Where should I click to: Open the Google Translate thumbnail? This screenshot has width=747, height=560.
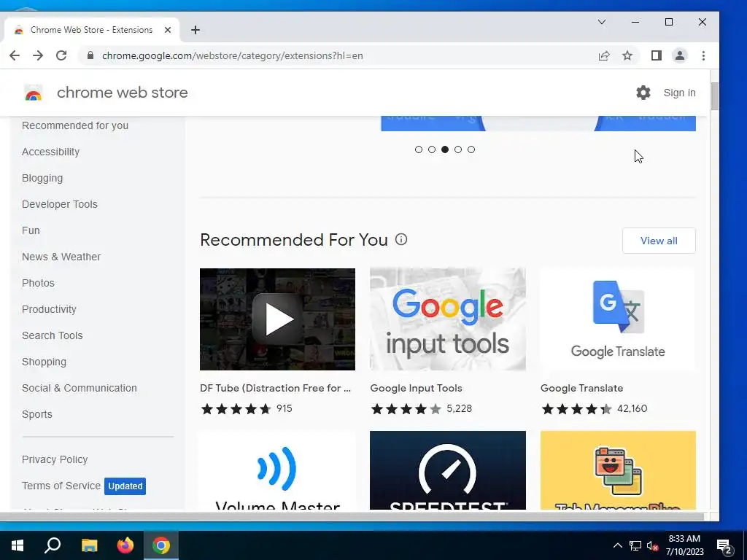[x=618, y=319]
